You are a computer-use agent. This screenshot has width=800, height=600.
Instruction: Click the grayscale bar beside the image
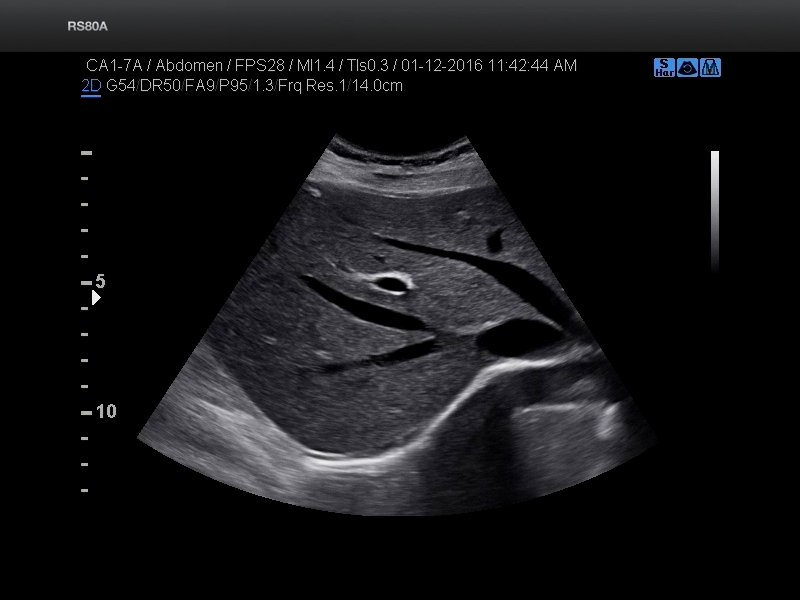coord(715,210)
